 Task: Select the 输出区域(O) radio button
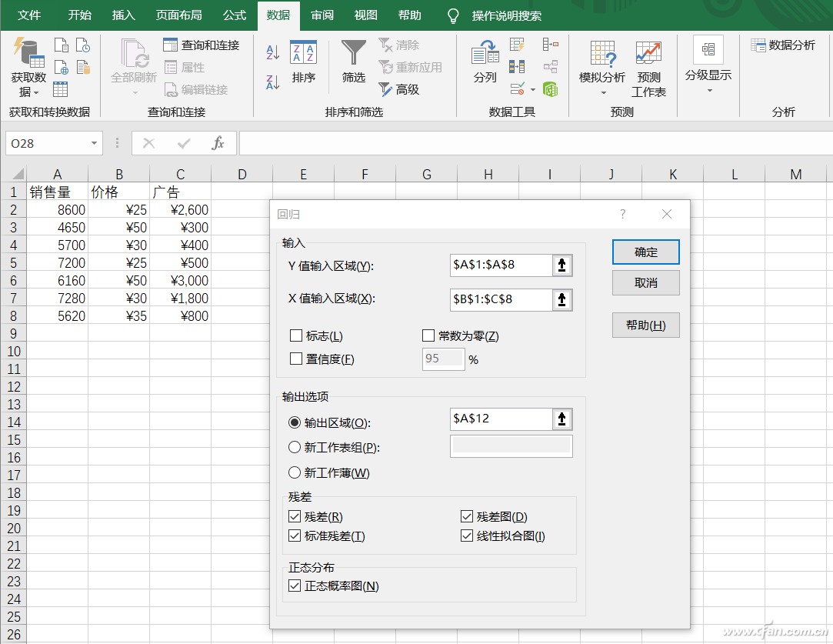[295, 423]
